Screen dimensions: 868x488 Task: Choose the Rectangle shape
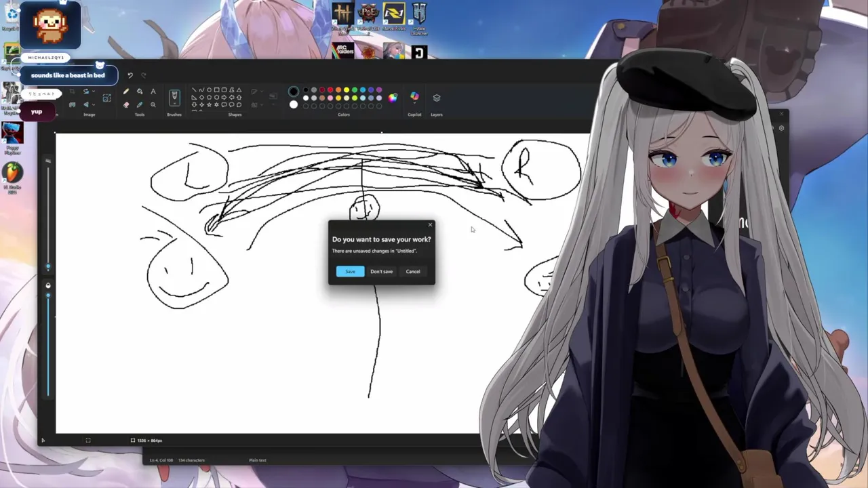[216, 89]
